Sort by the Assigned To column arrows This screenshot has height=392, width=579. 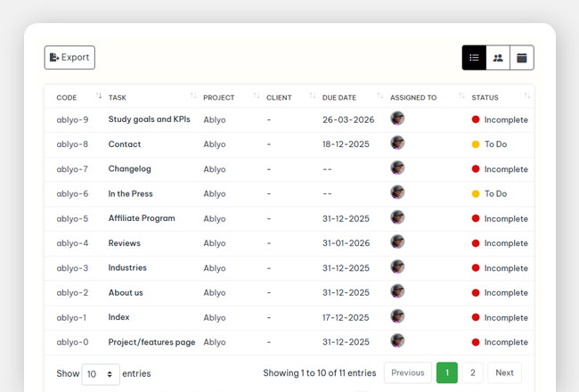tap(461, 96)
